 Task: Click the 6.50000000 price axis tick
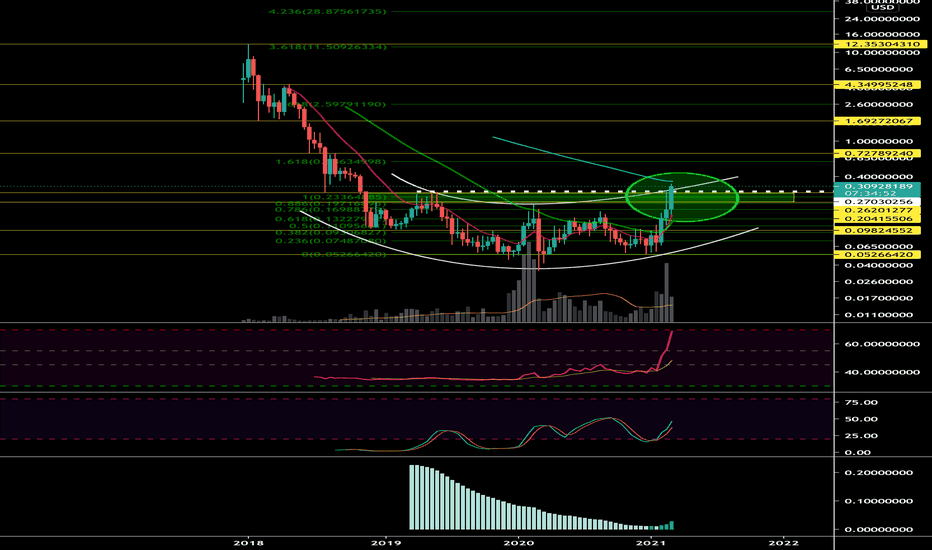pyautogui.click(x=878, y=69)
